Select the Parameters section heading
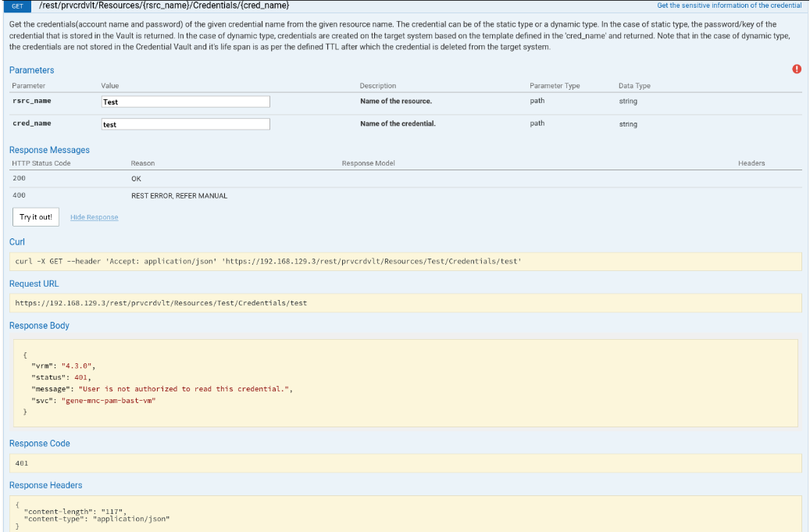This screenshot has height=532, width=810. (x=31, y=70)
